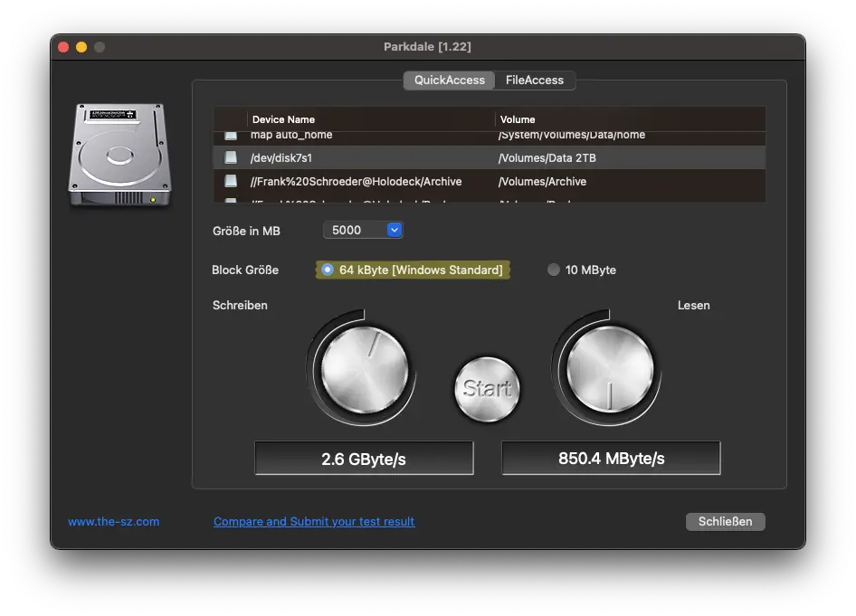Select the /Volumes/Data 2TB volume row

(547, 158)
